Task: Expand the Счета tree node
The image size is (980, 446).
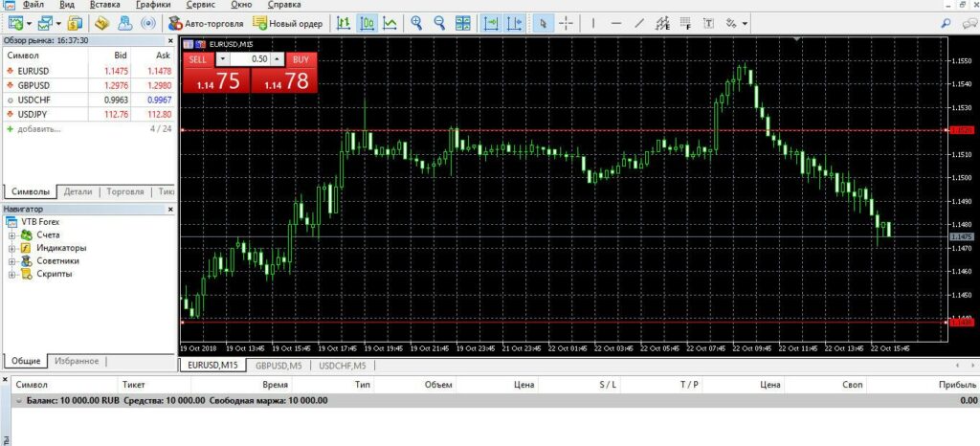Action: point(12,234)
